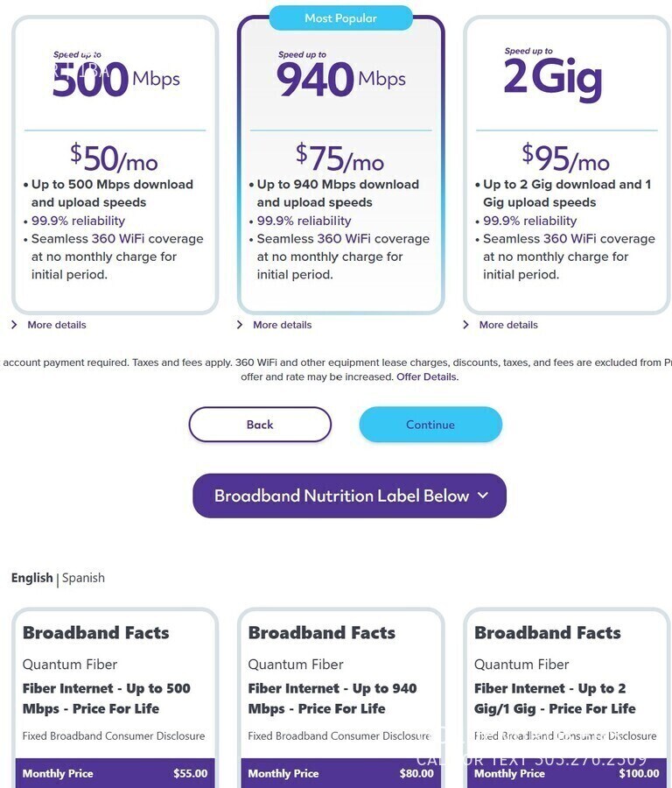Screen dimensions: 672x788
Task: Switch label language to English
Action: (x=31, y=578)
